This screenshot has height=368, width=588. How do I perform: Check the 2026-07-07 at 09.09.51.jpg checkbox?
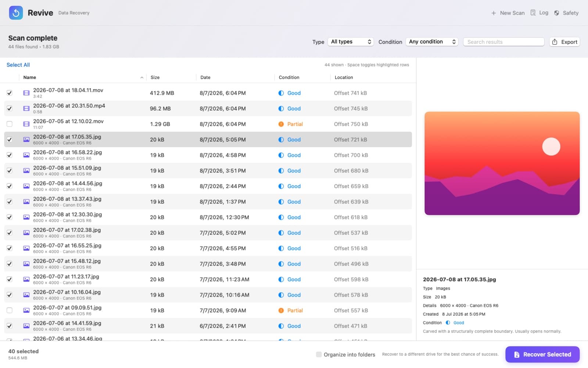pyautogui.click(x=10, y=311)
